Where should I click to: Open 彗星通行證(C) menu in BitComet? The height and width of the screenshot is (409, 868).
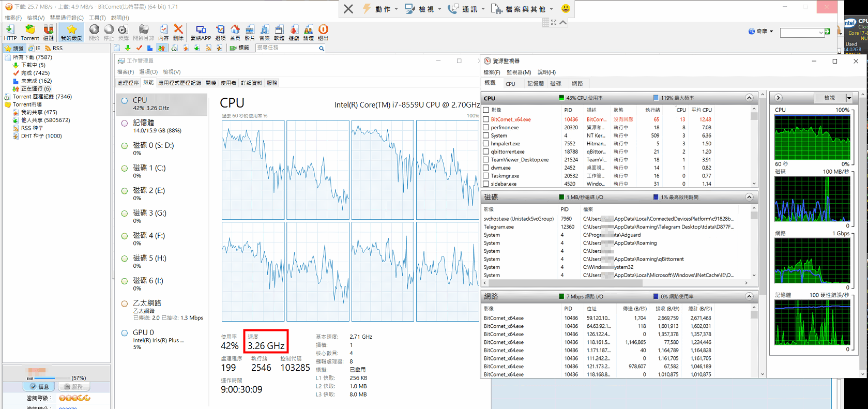pyautogui.click(x=67, y=18)
